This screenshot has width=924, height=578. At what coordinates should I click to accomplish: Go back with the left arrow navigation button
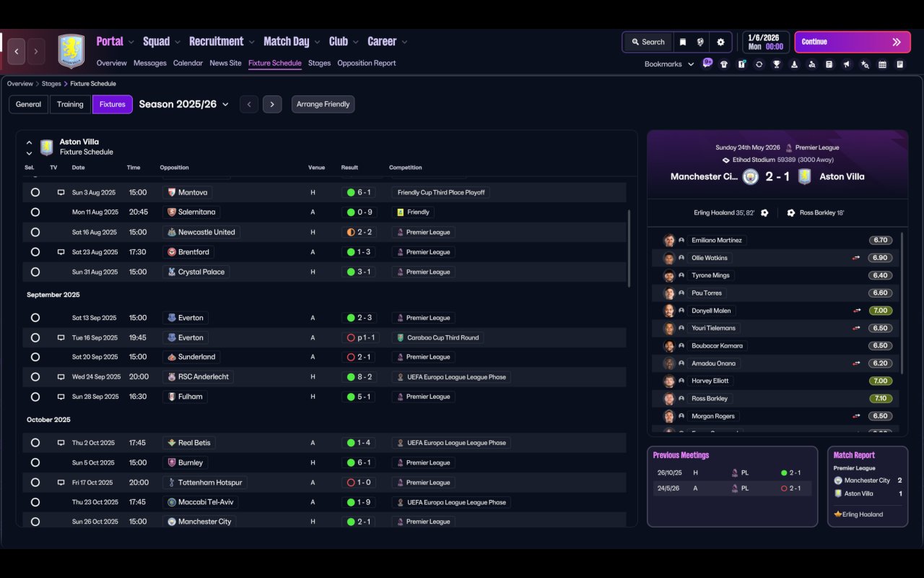[x=17, y=51]
